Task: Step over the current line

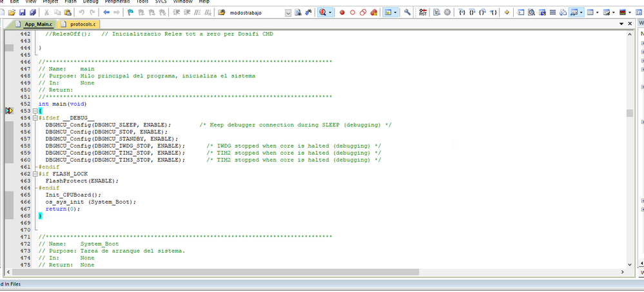Action: click(x=473, y=12)
